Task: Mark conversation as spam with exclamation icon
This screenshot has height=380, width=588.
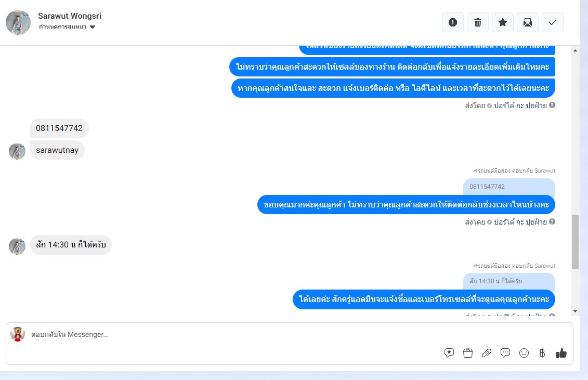Action: click(453, 22)
